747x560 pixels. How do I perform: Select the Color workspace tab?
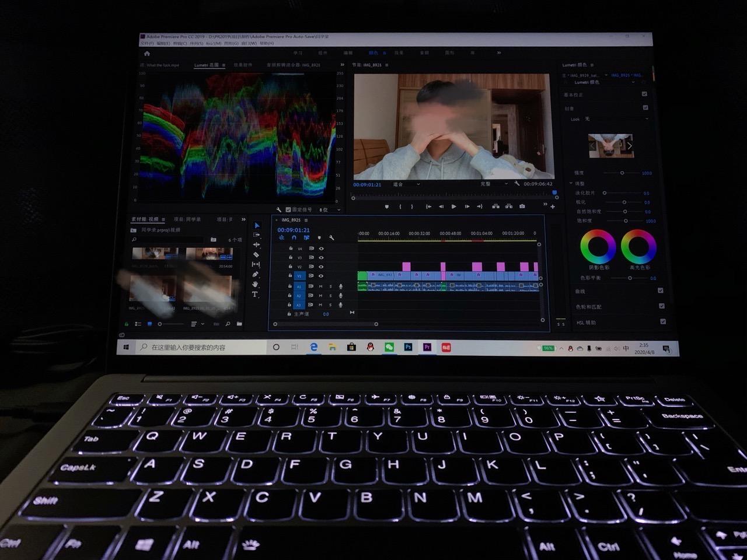[373, 53]
